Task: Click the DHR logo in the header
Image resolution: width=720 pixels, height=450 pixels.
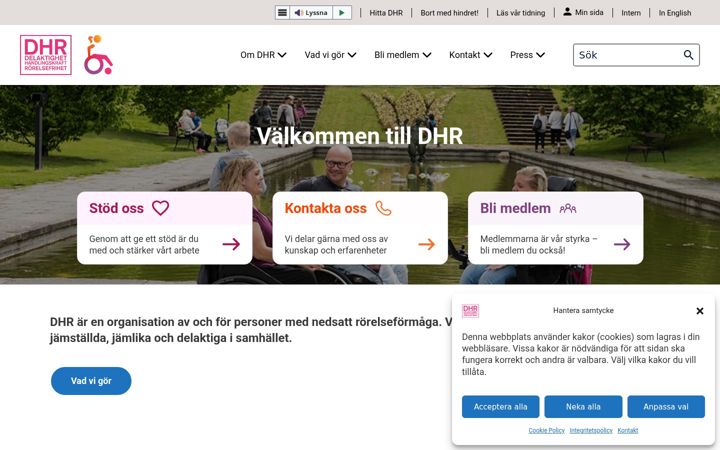Action: click(46, 55)
